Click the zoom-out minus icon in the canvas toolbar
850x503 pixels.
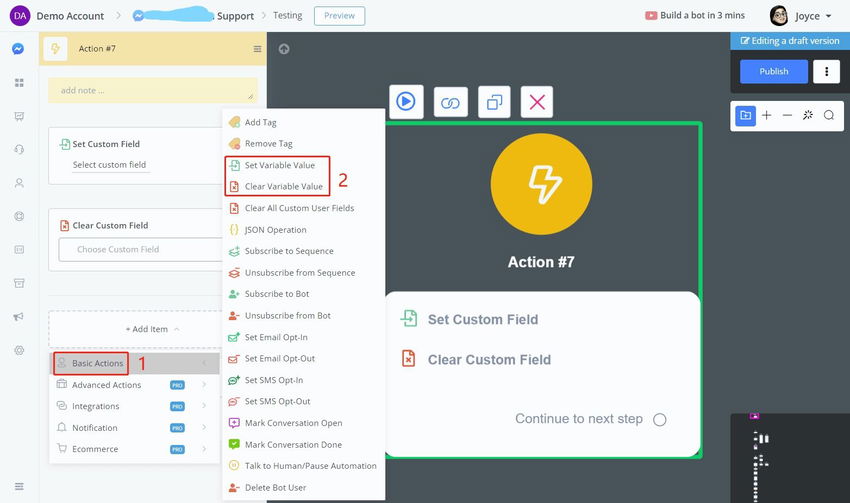tap(787, 115)
